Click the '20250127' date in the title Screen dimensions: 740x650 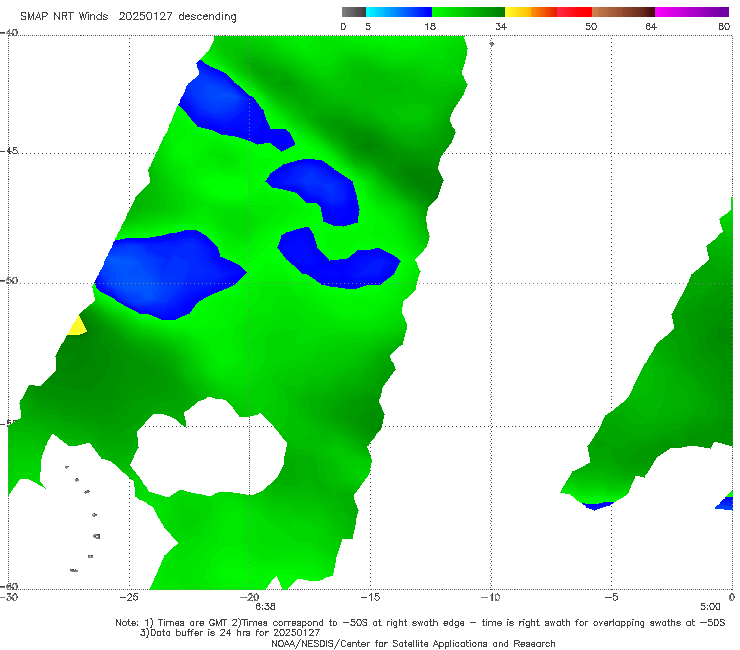point(146,16)
